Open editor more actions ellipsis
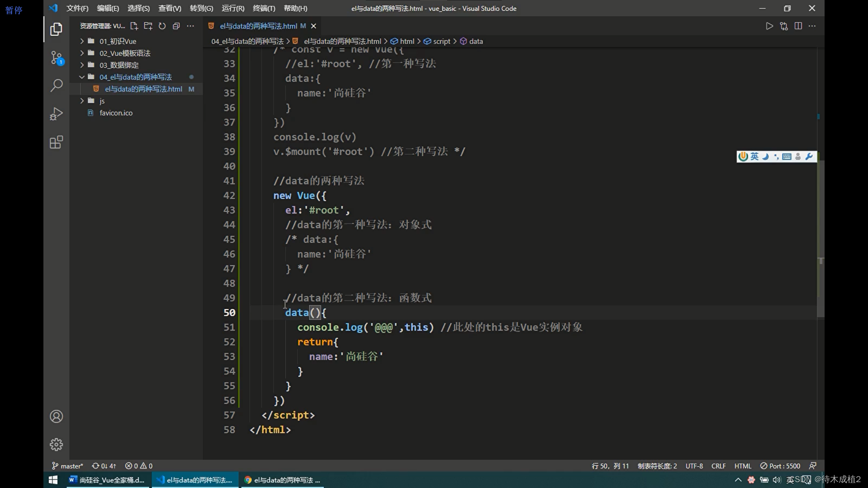868x488 pixels. click(x=812, y=26)
